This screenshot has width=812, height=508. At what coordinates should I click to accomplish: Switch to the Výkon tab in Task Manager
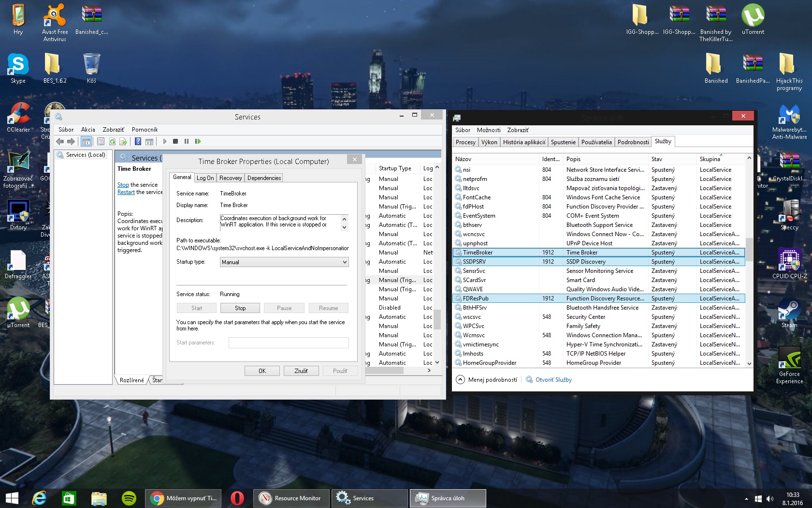tap(489, 142)
